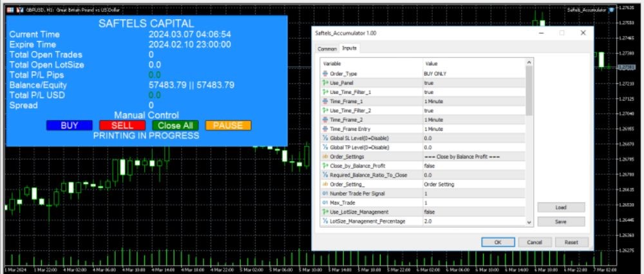The width and height of the screenshot is (644, 274).
Task: Click the Reset button
Action: coord(571,242)
